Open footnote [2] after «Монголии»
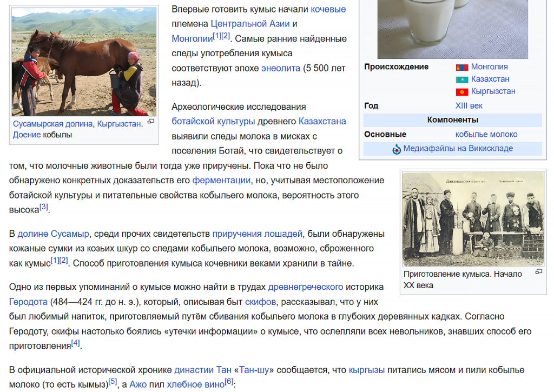The image size is (554, 392). [226, 36]
